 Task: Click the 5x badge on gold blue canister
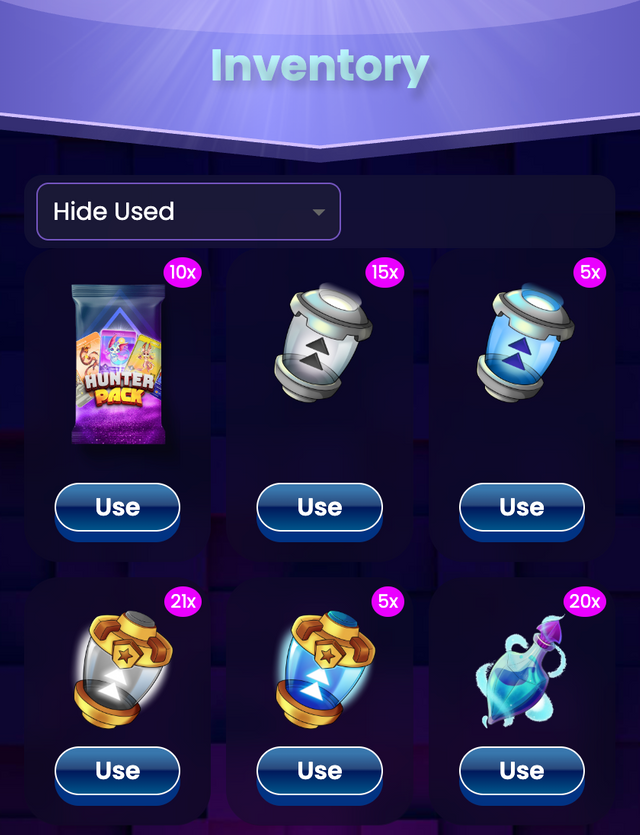point(388,602)
